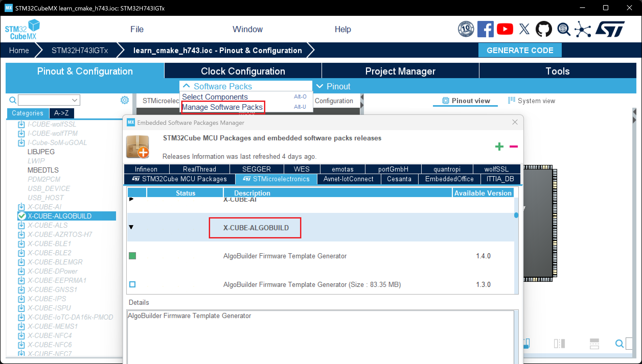Click the YouTube icon in header

[x=505, y=29]
